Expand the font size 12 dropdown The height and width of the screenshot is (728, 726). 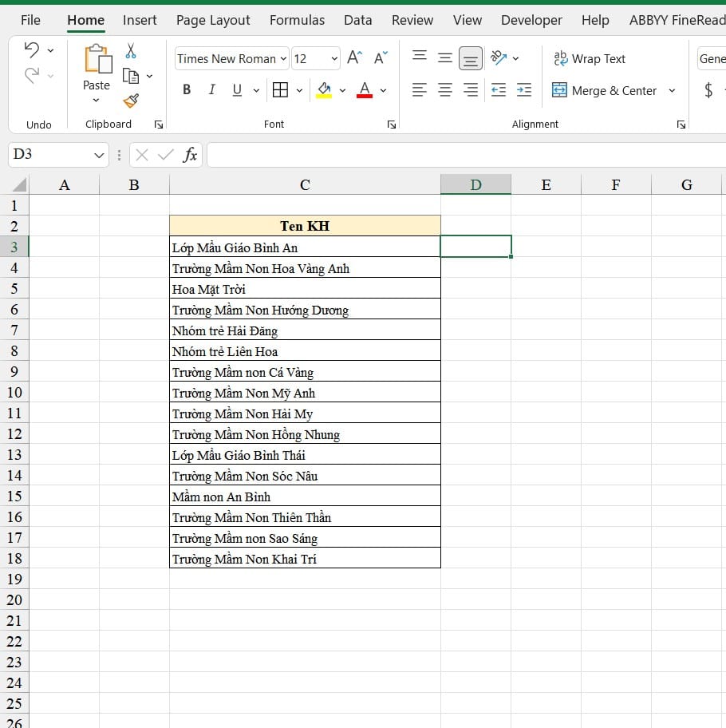click(x=333, y=59)
